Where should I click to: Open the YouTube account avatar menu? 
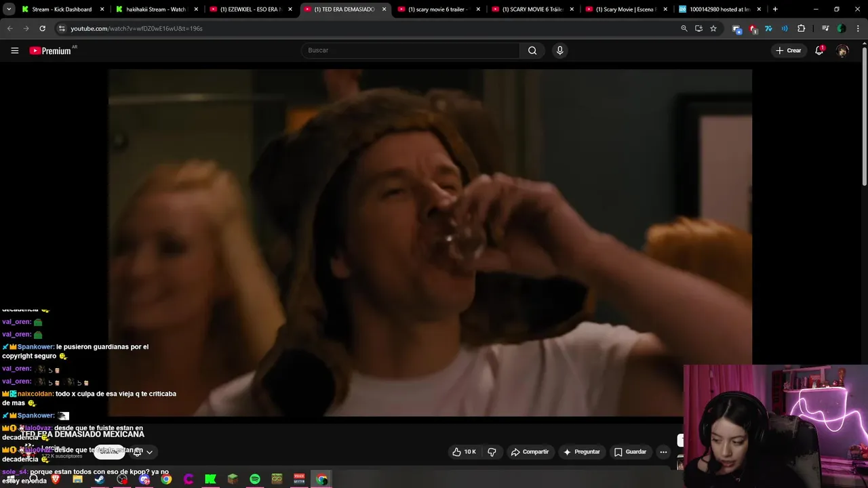click(x=842, y=50)
